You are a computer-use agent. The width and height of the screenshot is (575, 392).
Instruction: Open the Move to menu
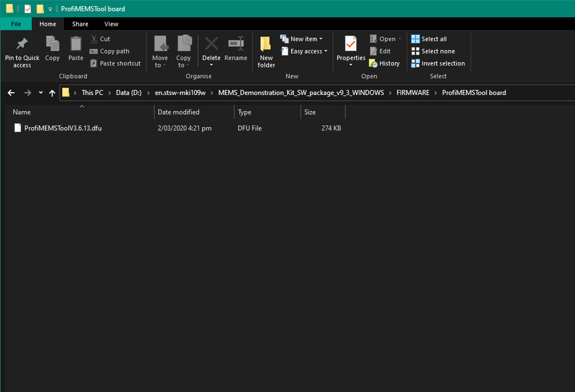pyautogui.click(x=160, y=52)
